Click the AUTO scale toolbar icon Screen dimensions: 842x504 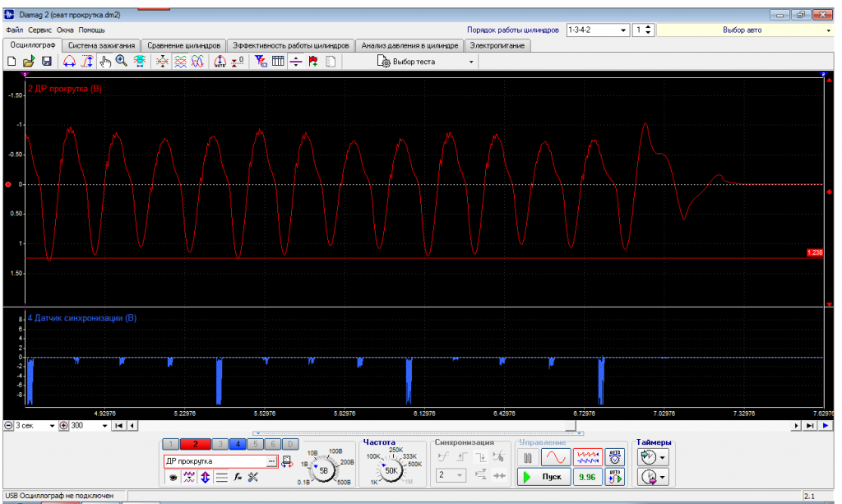(x=220, y=62)
